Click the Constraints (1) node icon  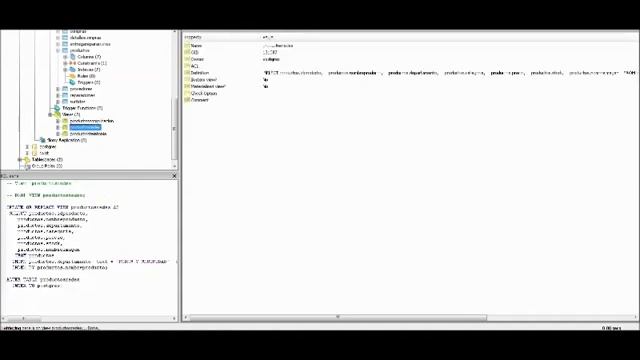coord(73,63)
